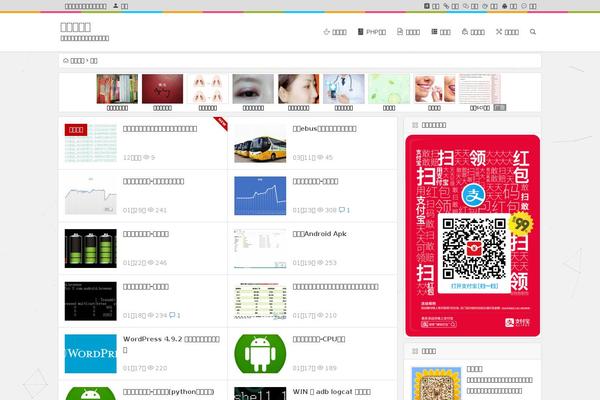This screenshot has width=600, height=400.
Task: Click the eye icon beside view count 210
Action: coord(320,315)
